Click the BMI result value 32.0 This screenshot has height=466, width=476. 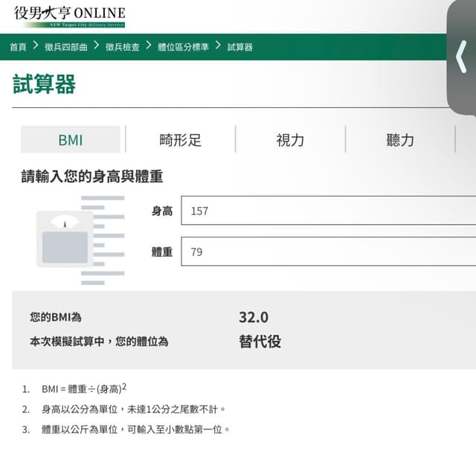pos(253,317)
